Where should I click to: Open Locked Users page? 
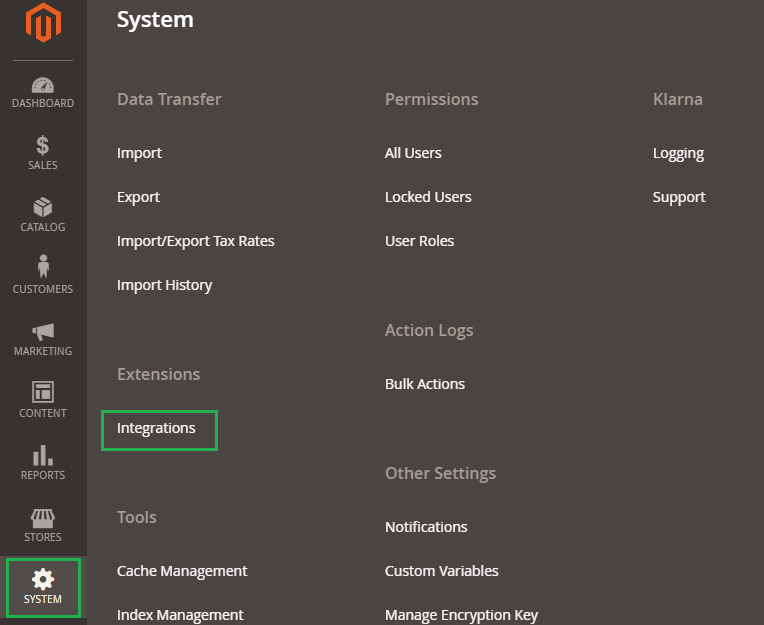[428, 197]
